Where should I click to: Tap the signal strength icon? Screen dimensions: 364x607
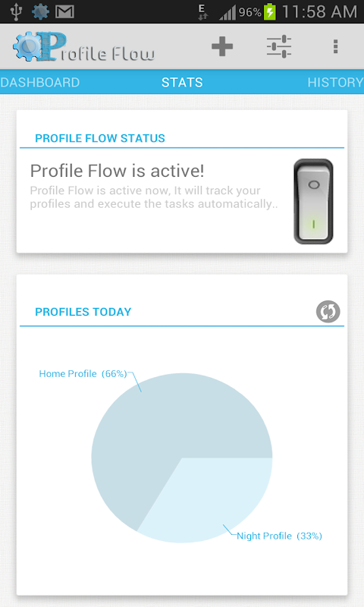click(227, 12)
